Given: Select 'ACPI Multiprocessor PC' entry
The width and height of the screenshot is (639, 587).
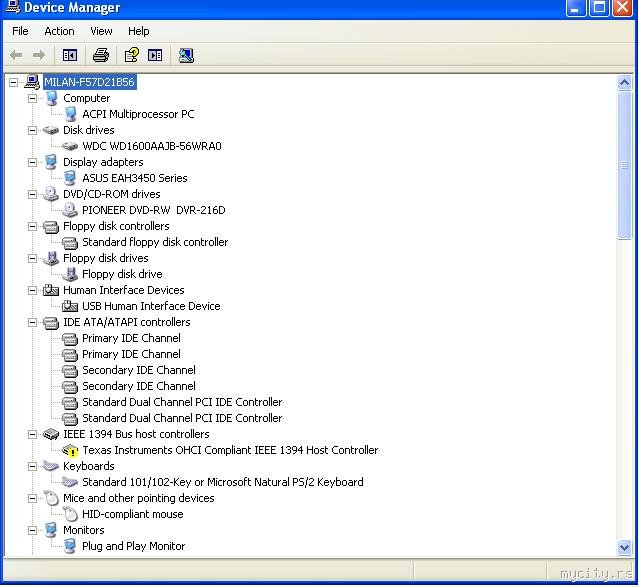Looking at the screenshot, I should [x=138, y=114].
